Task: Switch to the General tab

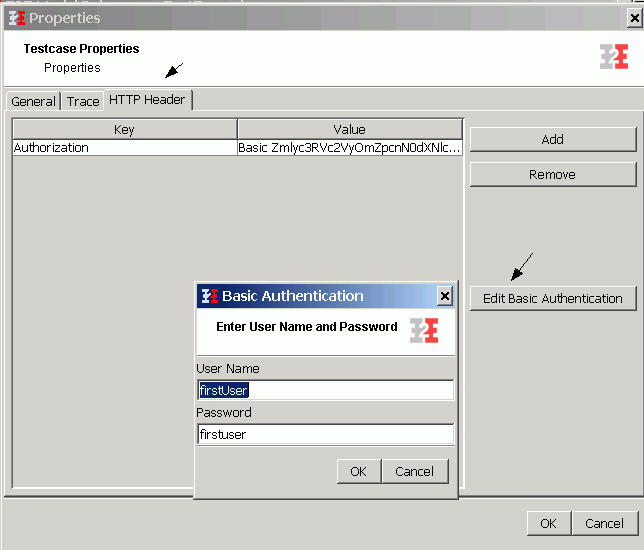Action: tap(33, 101)
